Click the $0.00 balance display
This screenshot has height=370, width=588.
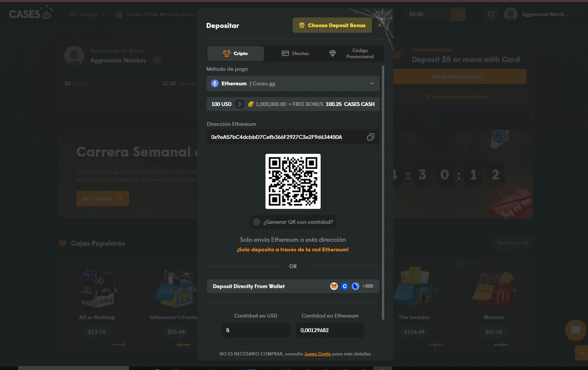tap(416, 14)
